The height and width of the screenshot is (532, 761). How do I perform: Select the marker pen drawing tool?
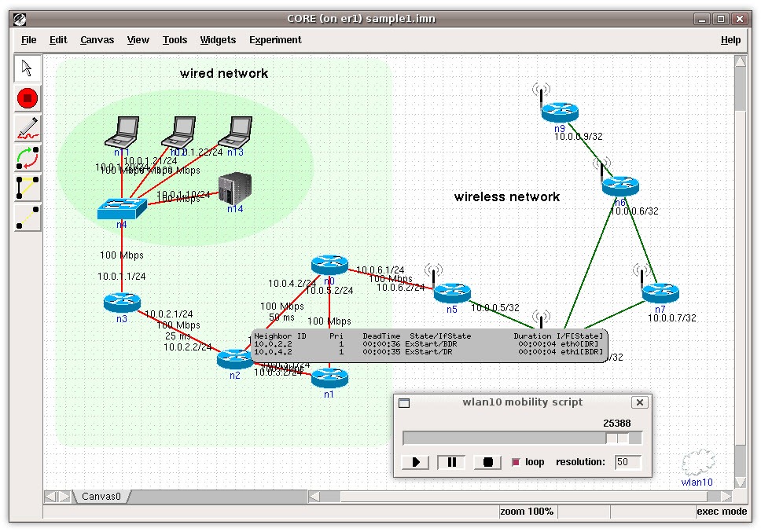(28, 128)
